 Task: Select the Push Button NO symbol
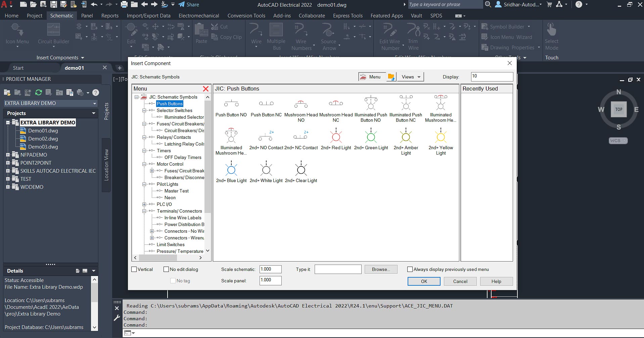click(x=231, y=104)
